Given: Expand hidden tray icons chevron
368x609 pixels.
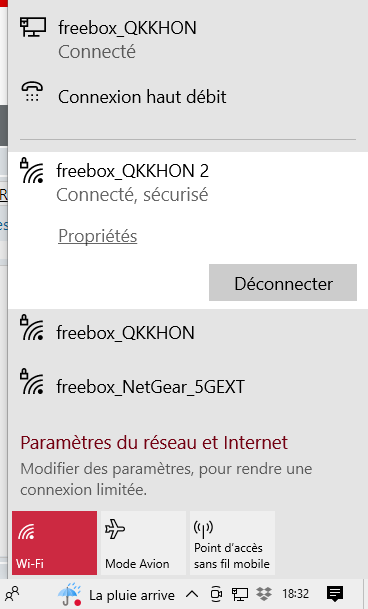Looking at the screenshot, I should (192, 594).
